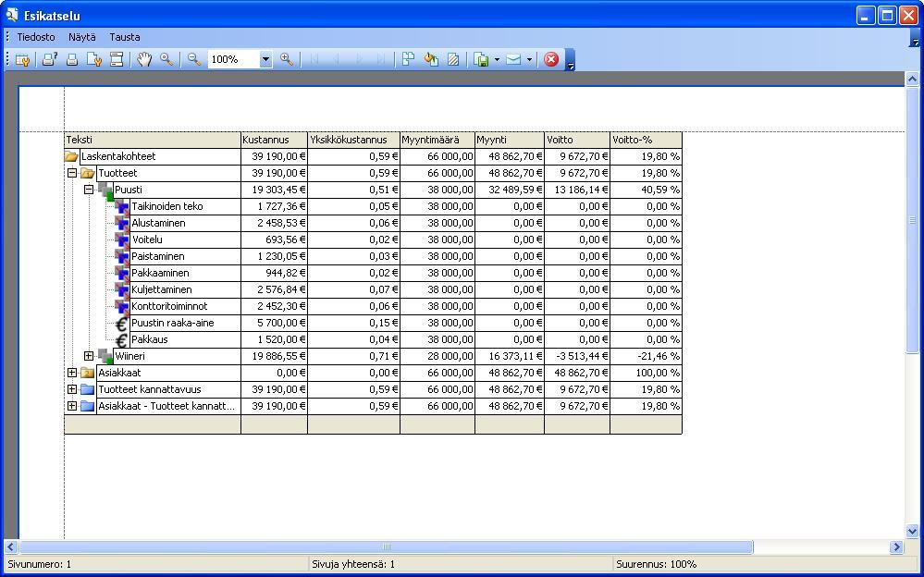The height and width of the screenshot is (577, 924).
Task: Click the Myyntimäärä column header
Action: [x=437, y=141]
